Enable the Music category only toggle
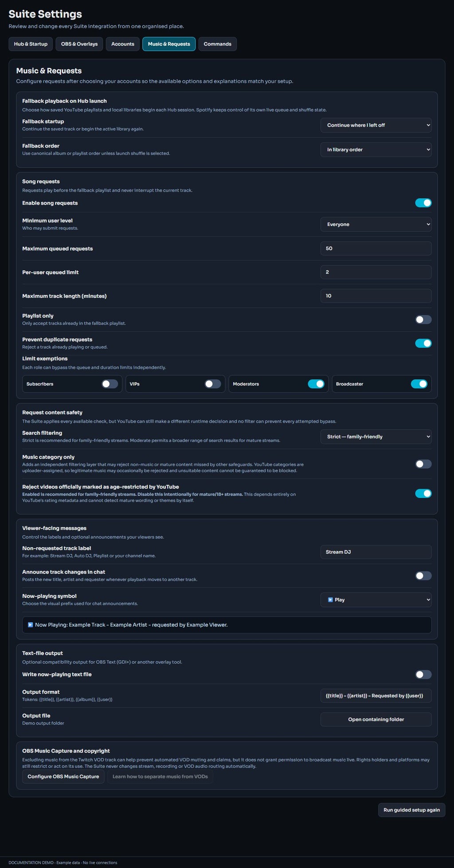Screen dimensions: 454x868 coord(423,464)
